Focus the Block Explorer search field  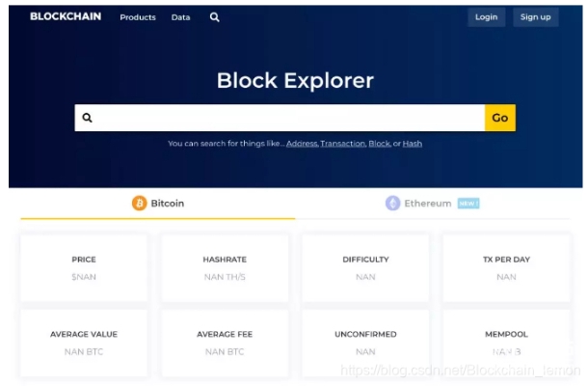click(x=280, y=118)
